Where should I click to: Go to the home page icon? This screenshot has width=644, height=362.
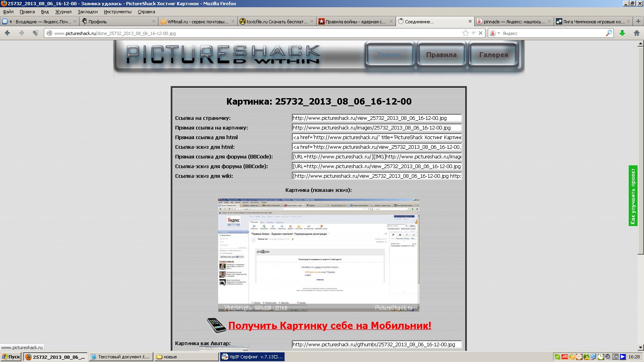click(x=636, y=33)
